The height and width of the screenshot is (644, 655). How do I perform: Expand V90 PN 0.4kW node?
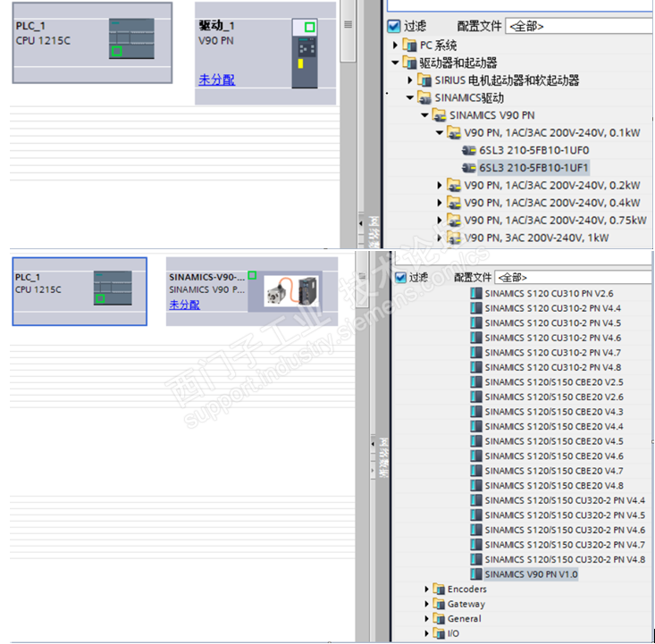[440, 203]
